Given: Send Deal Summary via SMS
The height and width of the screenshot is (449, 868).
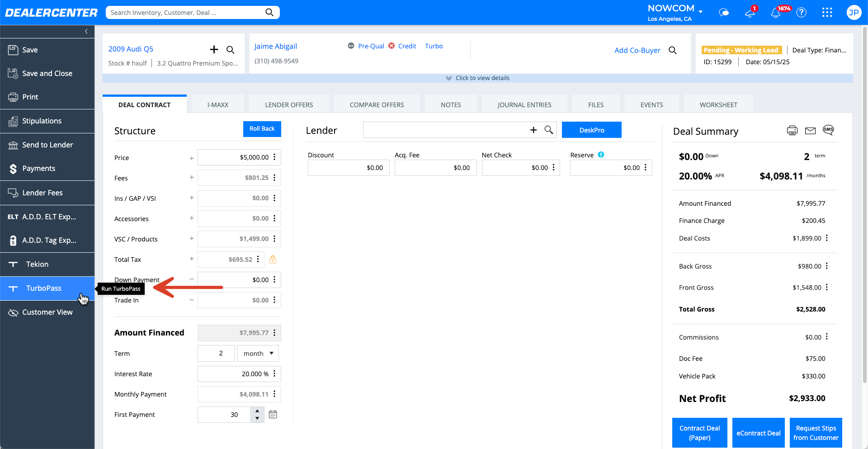Looking at the screenshot, I should pyautogui.click(x=828, y=130).
